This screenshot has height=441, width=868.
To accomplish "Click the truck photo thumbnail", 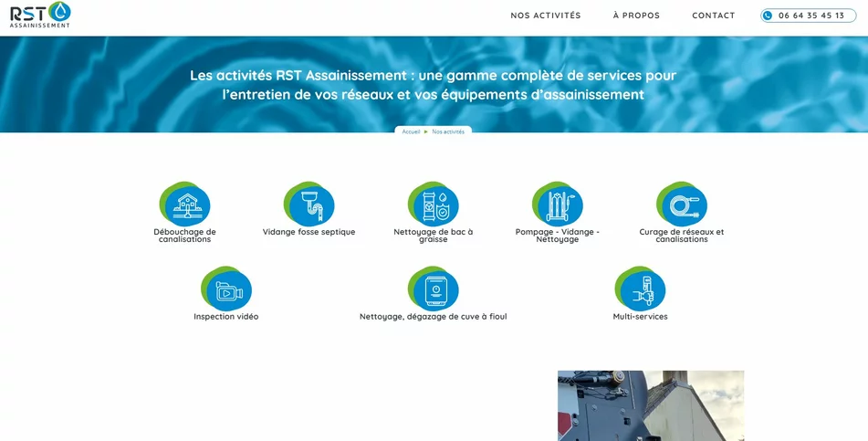I will tap(651, 405).
